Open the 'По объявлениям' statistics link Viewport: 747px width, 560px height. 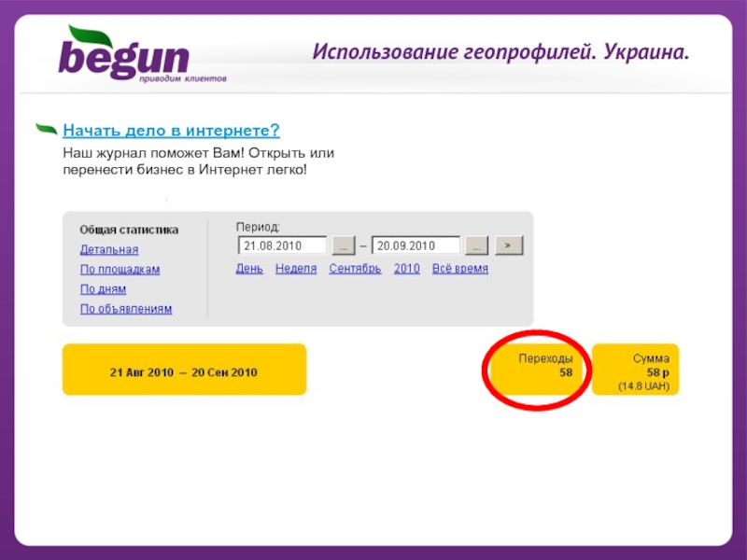click(126, 309)
